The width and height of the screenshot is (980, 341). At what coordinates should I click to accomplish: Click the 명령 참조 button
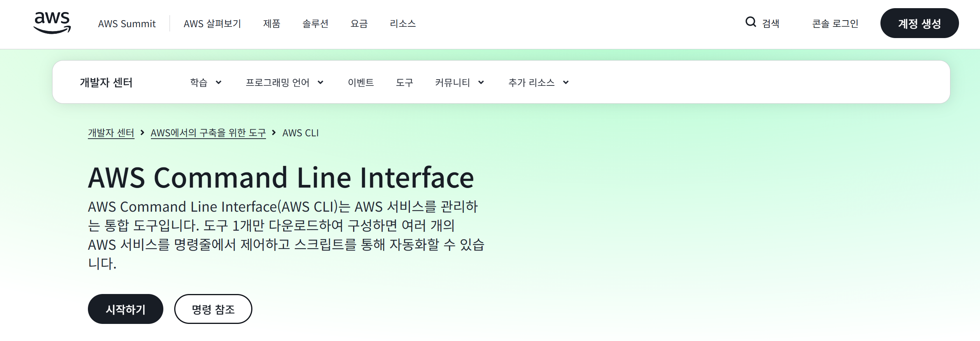click(x=213, y=309)
